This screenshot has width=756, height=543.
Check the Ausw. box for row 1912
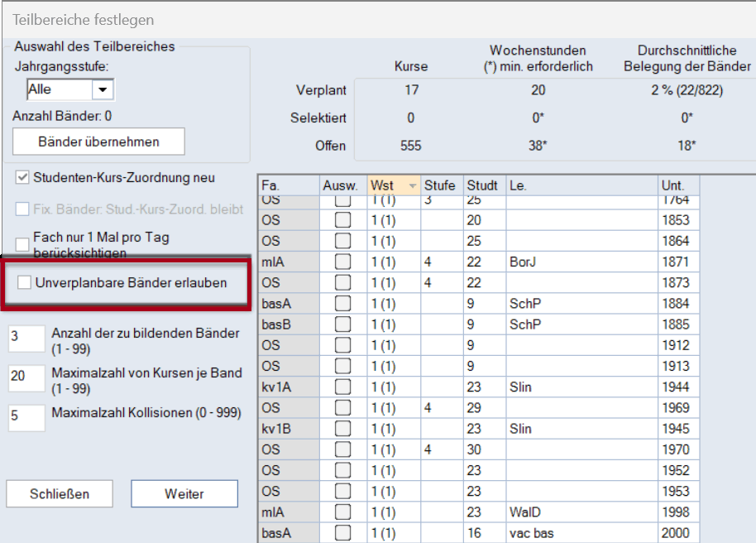(342, 345)
